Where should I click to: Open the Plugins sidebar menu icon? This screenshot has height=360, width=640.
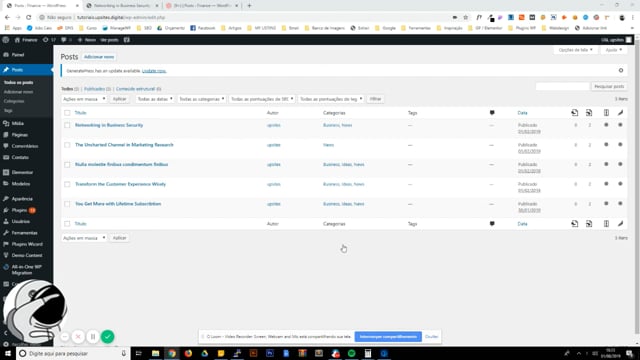(x=6, y=210)
